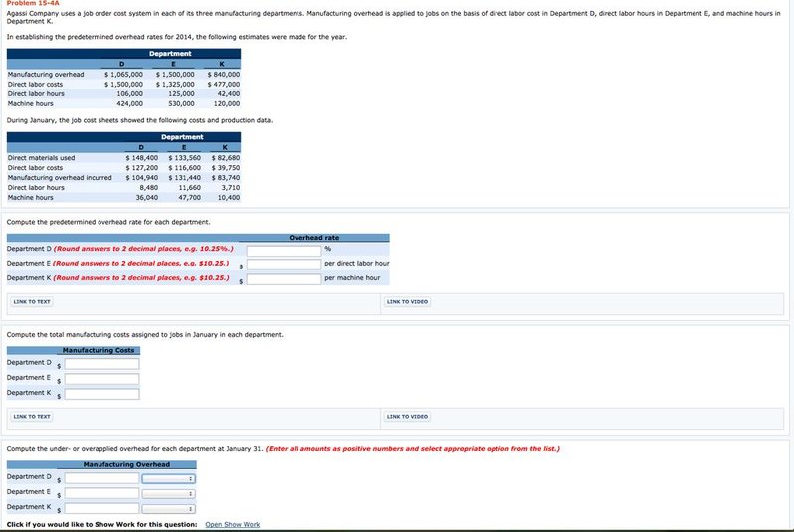
Task: Select the $ 148,400 direct materials used value
Action: (141, 158)
